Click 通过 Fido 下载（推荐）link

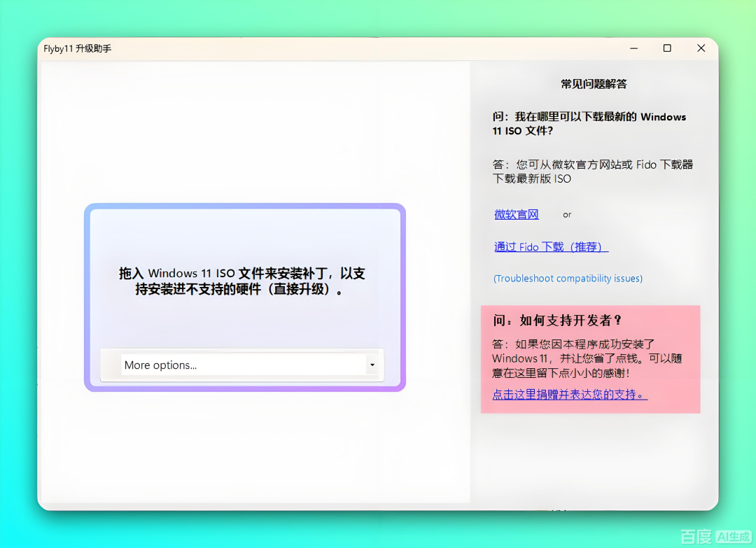pos(550,246)
